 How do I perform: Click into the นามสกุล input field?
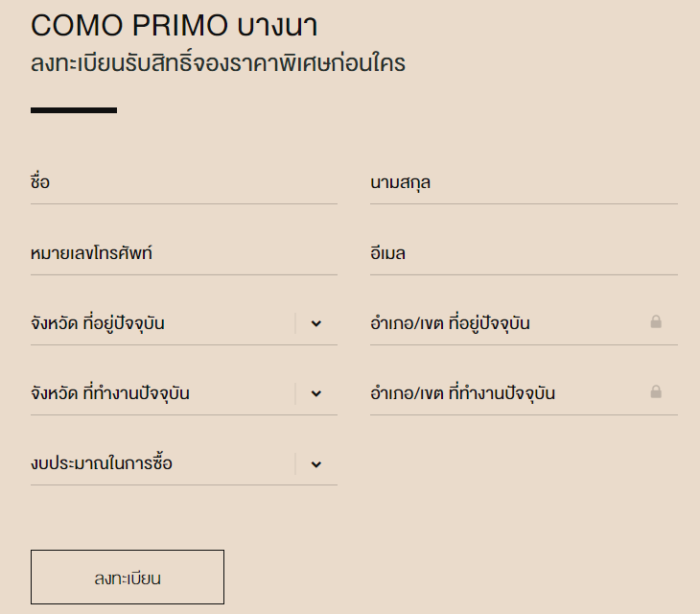tap(524, 182)
